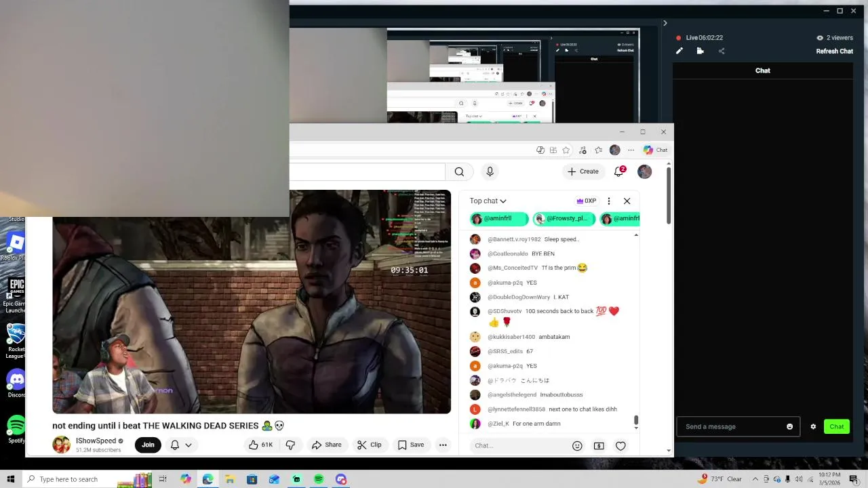Viewport: 868px width, 488px height.
Task: Focus the 'Send a message' field
Action: coord(732,426)
